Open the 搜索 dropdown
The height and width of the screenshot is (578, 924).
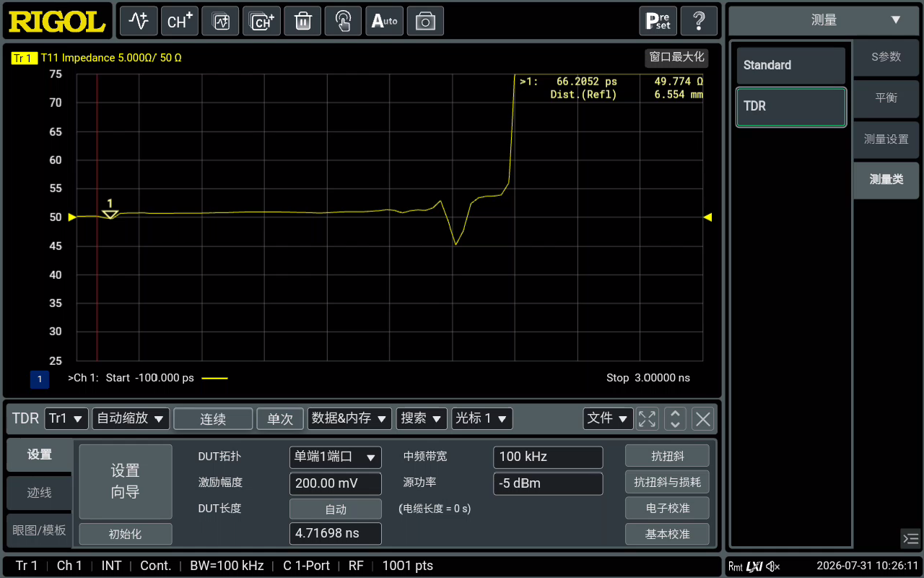422,418
